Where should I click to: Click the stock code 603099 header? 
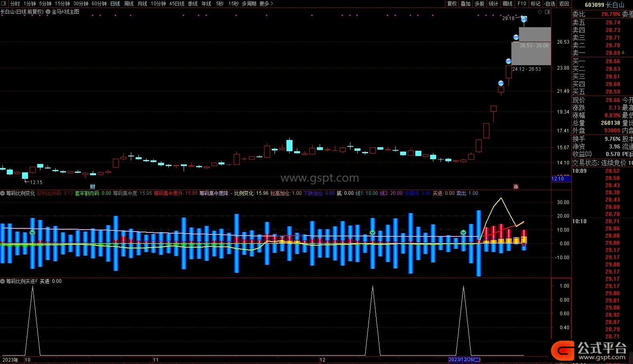tap(594, 5)
